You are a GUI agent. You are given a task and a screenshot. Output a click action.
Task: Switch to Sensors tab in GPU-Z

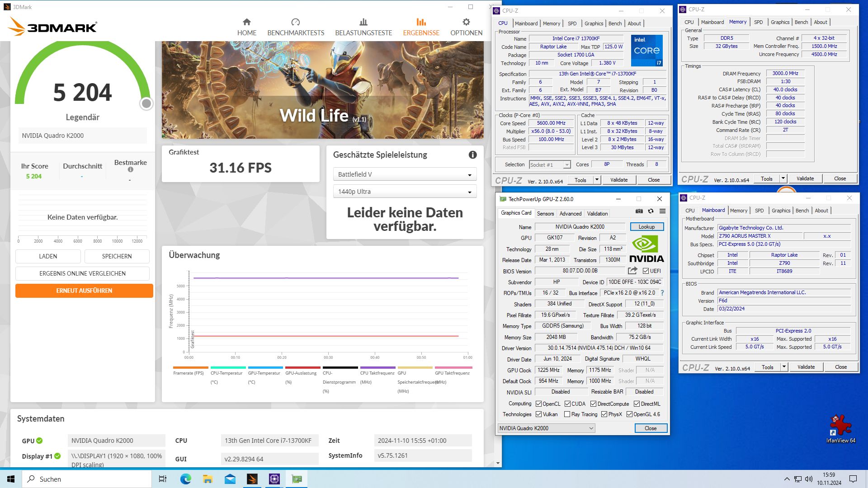coord(545,214)
